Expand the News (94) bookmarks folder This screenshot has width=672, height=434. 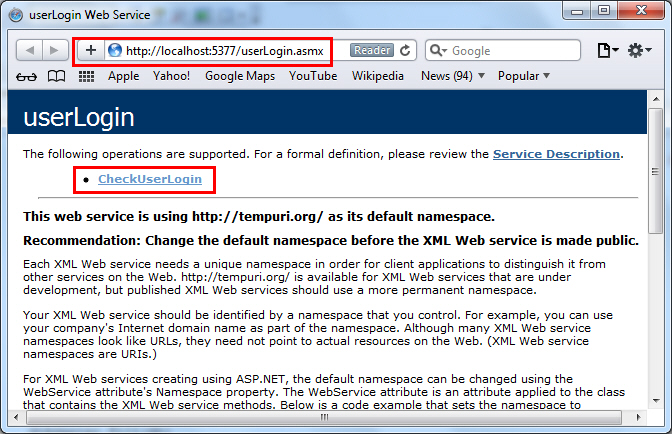[x=453, y=76]
